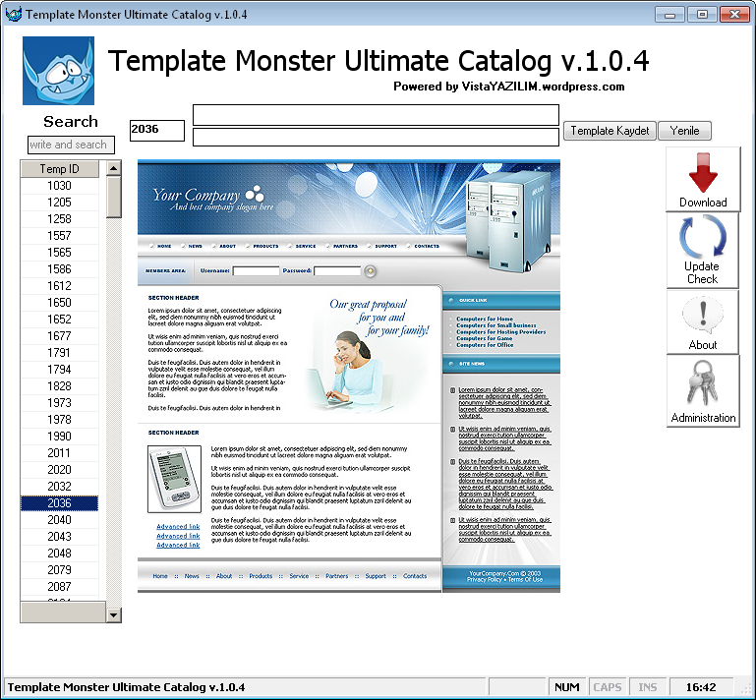Select template 1794 in the list
Image resolution: width=756 pixels, height=700 pixels.
(59, 370)
